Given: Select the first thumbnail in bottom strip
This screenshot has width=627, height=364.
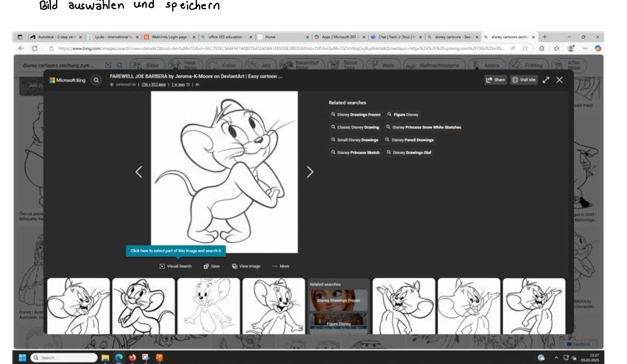Looking at the screenshot, I should [x=78, y=306].
